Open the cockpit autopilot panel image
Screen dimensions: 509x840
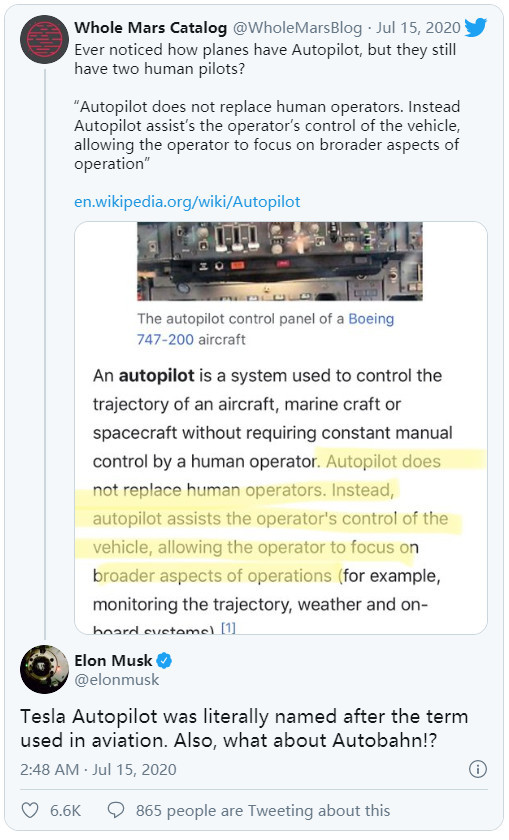click(x=280, y=261)
